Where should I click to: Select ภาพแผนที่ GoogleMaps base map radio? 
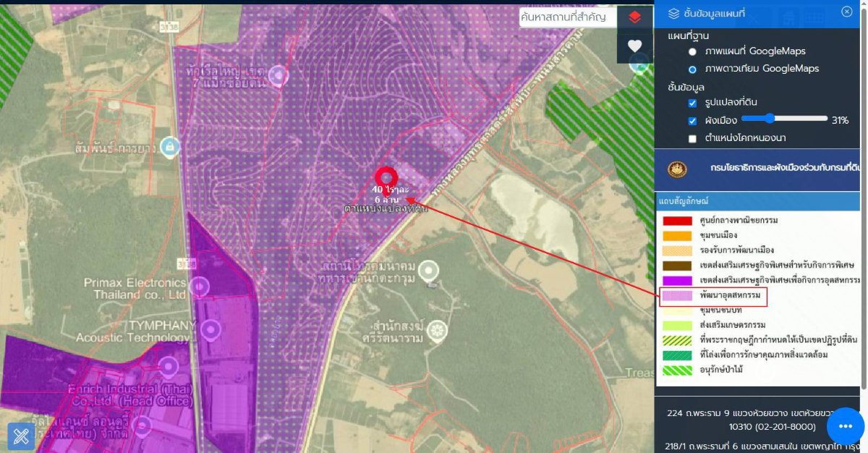coord(692,52)
